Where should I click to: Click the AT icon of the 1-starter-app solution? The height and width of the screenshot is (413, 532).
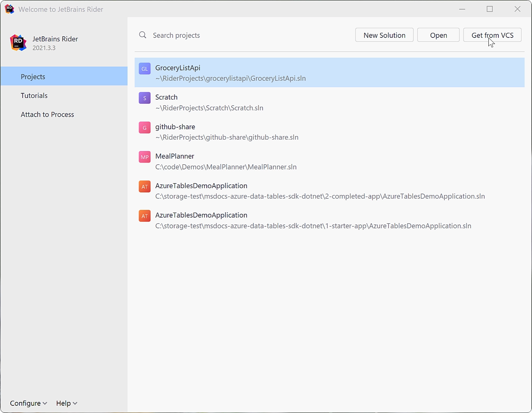coord(144,216)
